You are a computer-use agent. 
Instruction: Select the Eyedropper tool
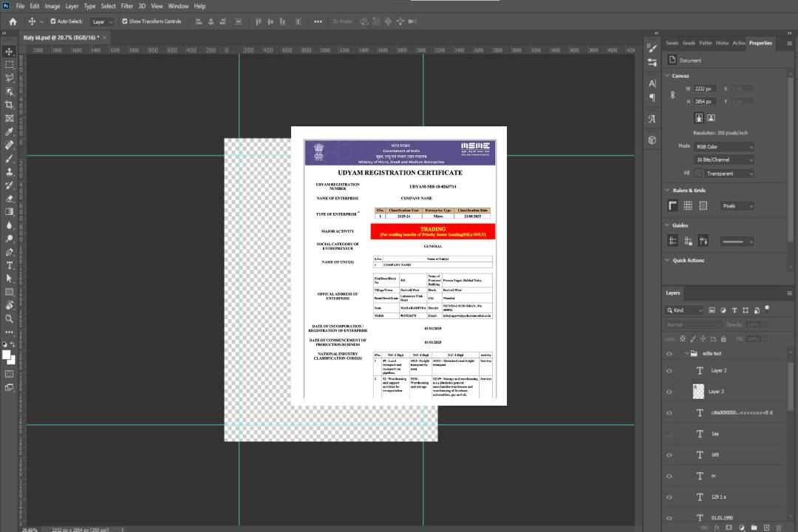(x=9, y=132)
